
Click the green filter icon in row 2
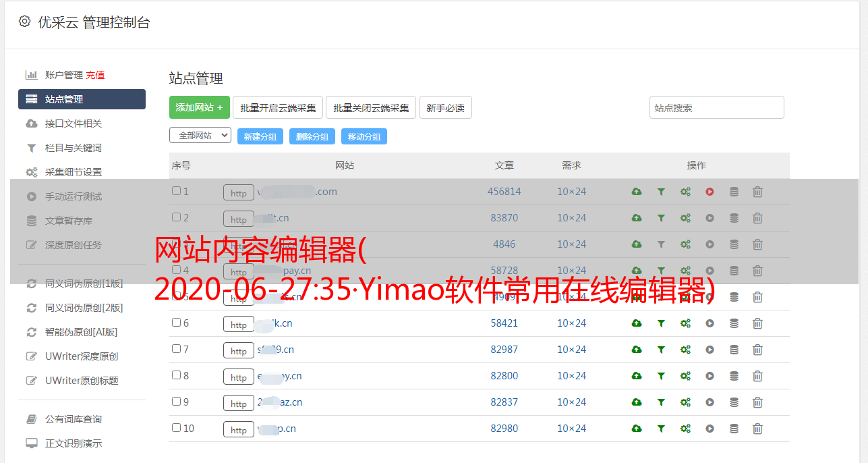point(661,218)
